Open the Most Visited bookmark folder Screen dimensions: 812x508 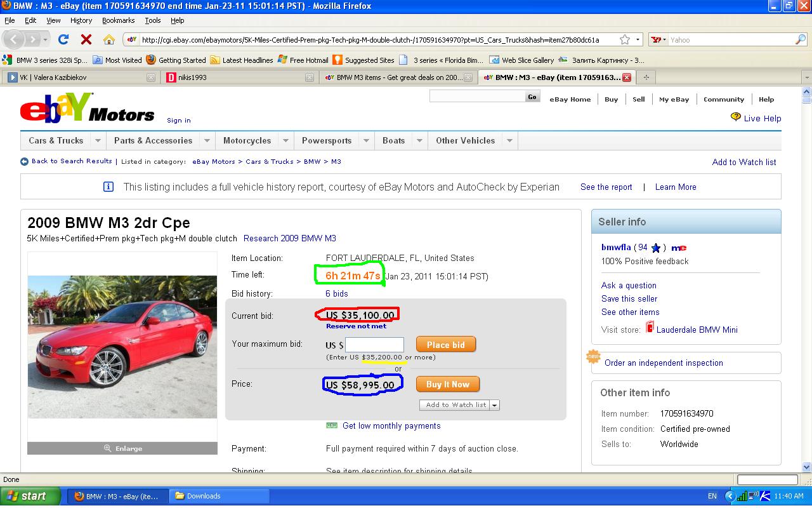117,60
